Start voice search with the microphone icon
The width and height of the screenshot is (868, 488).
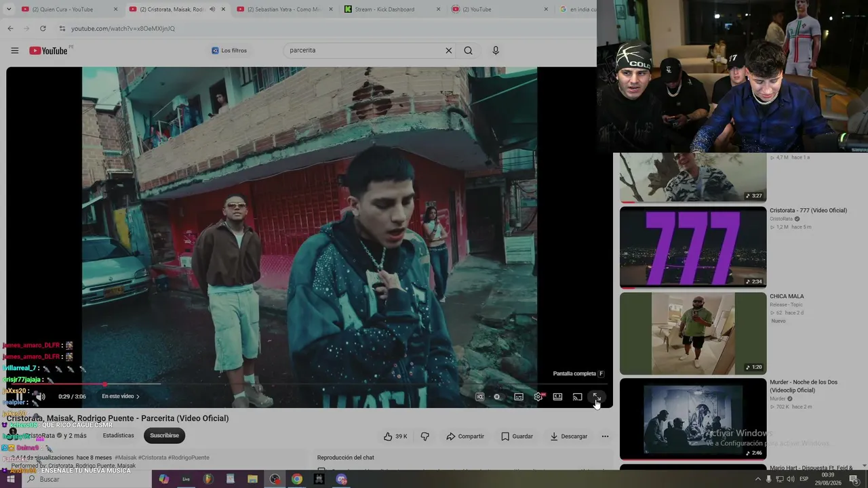tap(496, 50)
